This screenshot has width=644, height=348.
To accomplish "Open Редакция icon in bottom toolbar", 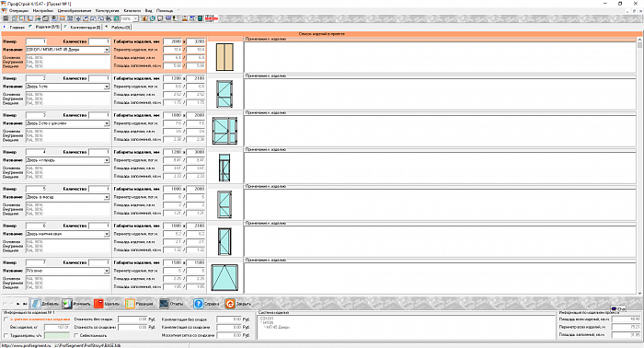I will pyautogui.click(x=130, y=304).
